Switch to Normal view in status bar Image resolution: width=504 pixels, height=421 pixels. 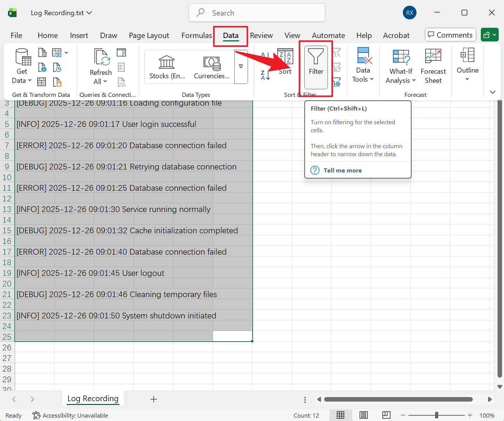[x=340, y=415]
